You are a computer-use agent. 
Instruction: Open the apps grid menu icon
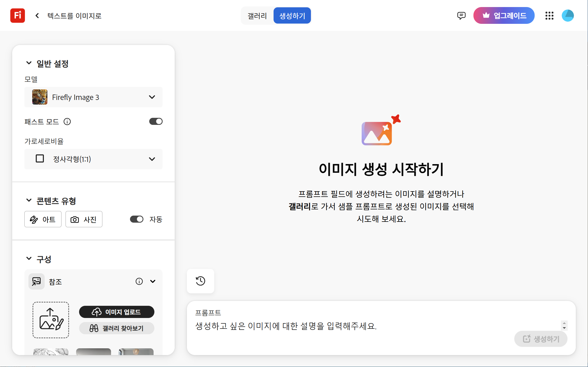[x=549, y=16]
